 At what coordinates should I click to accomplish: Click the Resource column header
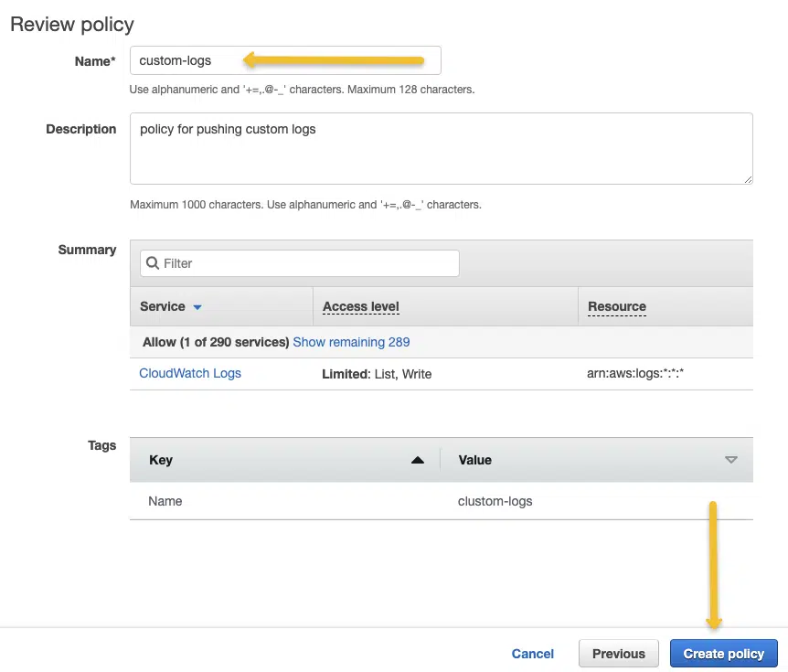coord(617,306)
